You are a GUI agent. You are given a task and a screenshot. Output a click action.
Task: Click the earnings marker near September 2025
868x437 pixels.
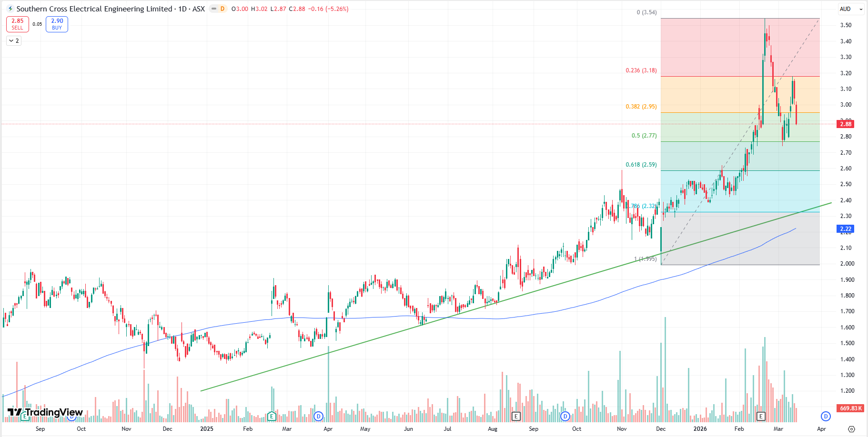[x=515, y=417]
